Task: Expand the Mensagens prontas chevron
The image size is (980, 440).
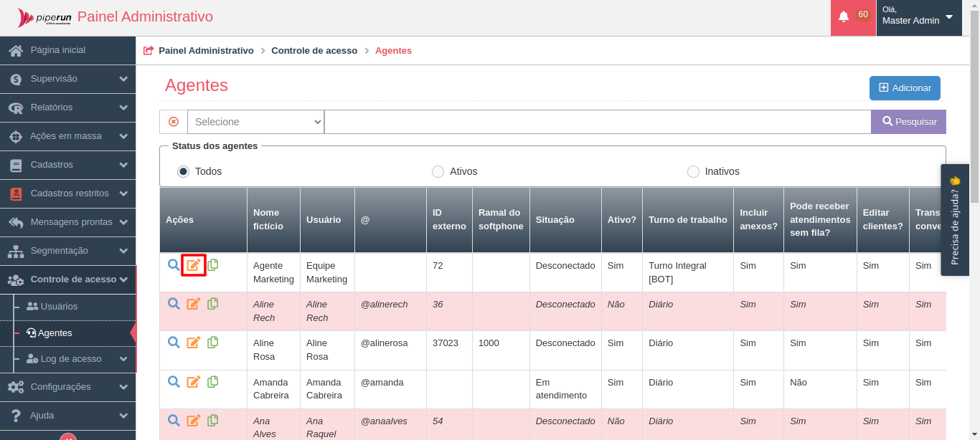Action: pos(123,222)
